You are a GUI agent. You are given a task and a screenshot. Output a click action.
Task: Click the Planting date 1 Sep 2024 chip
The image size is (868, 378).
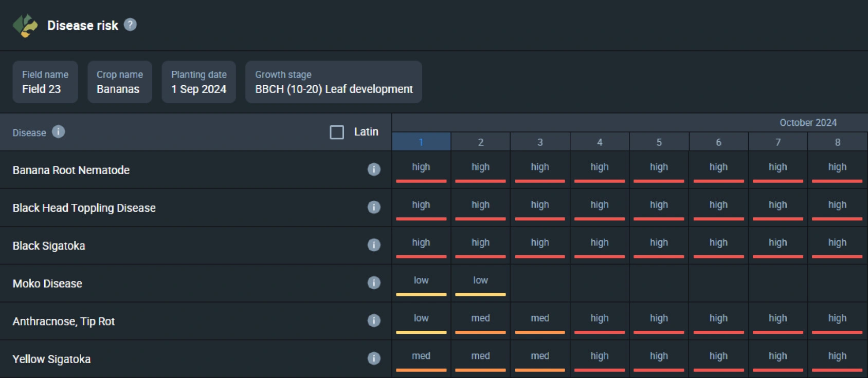click(x=198, y=82)
